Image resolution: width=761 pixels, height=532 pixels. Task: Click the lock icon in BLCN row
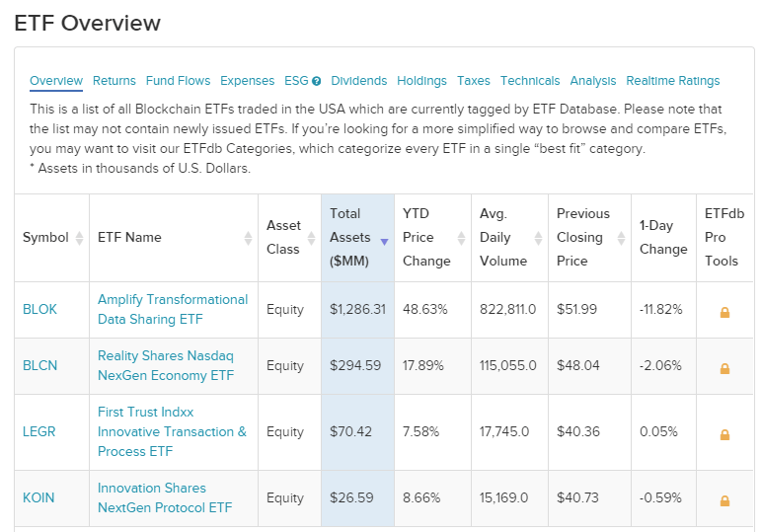(x=724, y=368)
